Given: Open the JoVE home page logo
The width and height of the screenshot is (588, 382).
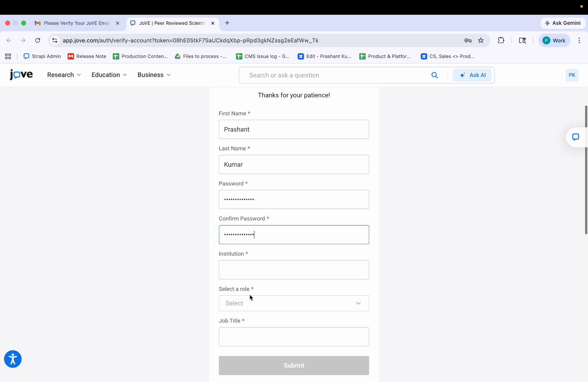Looking at the screenshot, I should tap(21, 75).
